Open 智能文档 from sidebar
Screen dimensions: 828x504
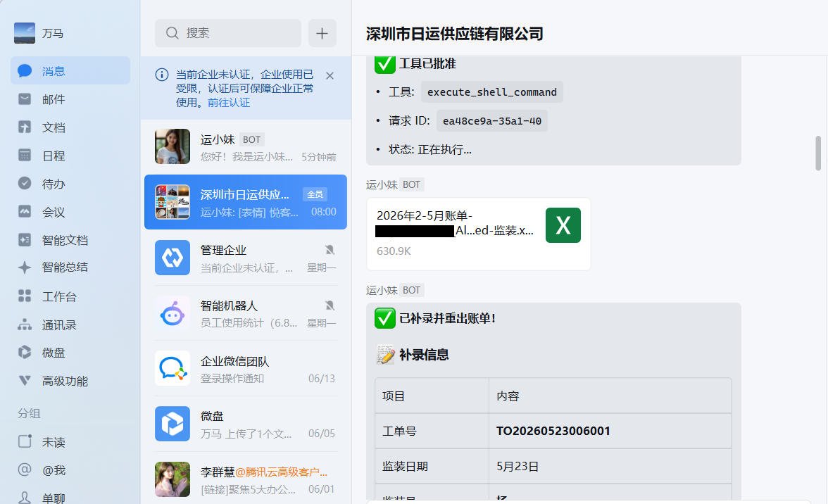coord(65,240)
